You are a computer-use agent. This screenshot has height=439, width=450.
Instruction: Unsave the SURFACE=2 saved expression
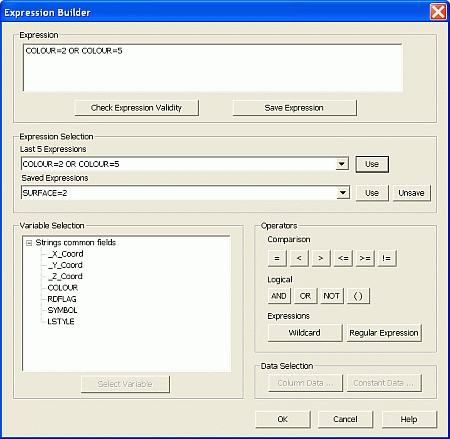[411, 193]
